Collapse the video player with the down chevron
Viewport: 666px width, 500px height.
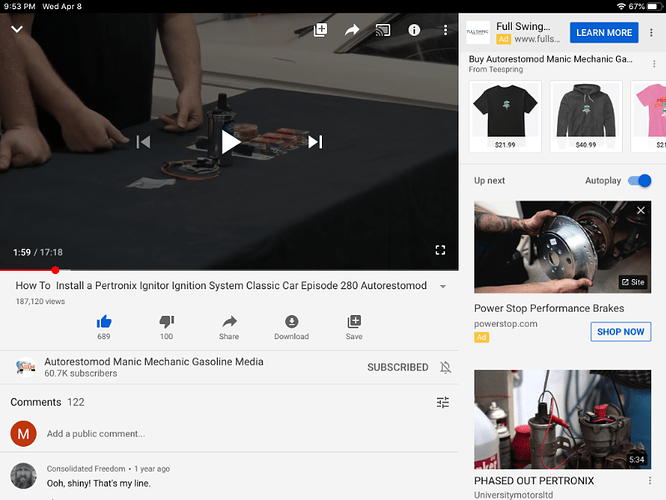point(17,29)
